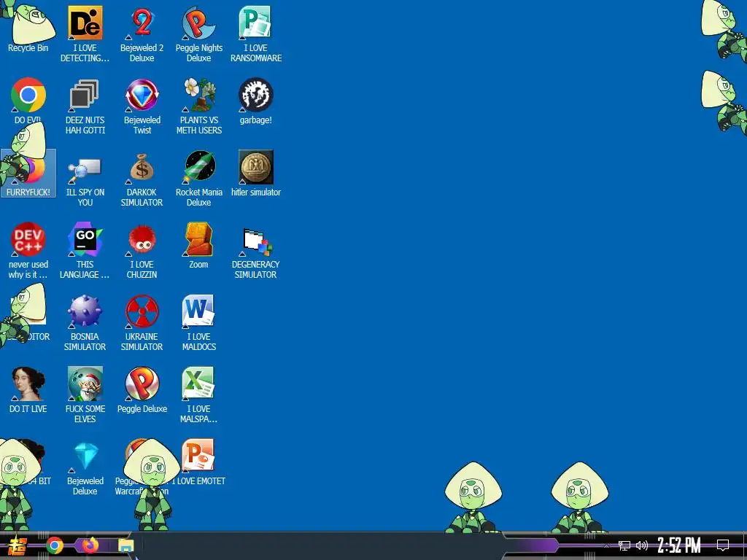
Task: Open the 'I LOVE RANSOMWARE' Publisher icon
Action: (x=256, y=34)
